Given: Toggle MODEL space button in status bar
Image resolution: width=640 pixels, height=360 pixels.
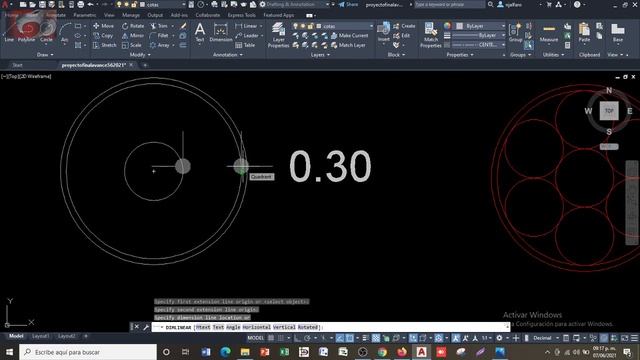Looking at the screenshot, I should tap(256, 338).
